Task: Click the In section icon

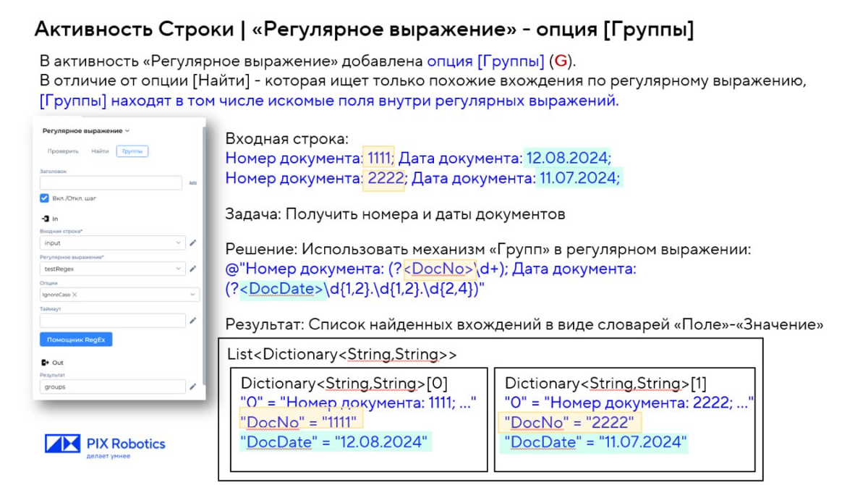Action: (46, 217)
